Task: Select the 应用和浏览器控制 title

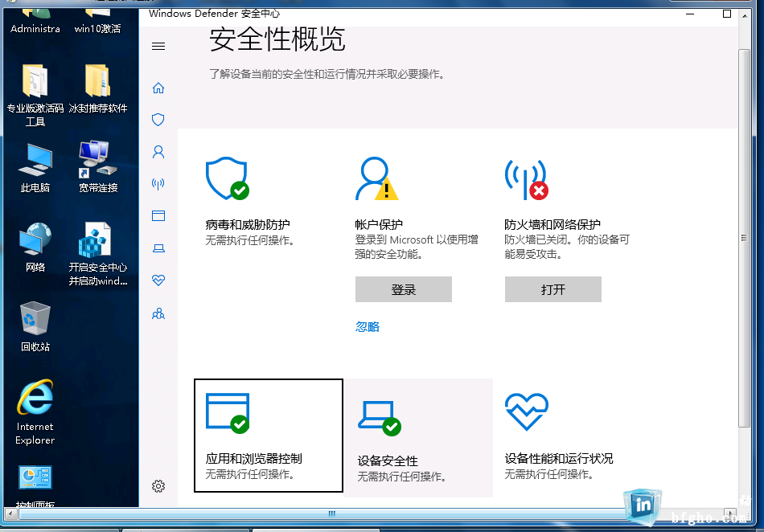Action: coord(254,459)
